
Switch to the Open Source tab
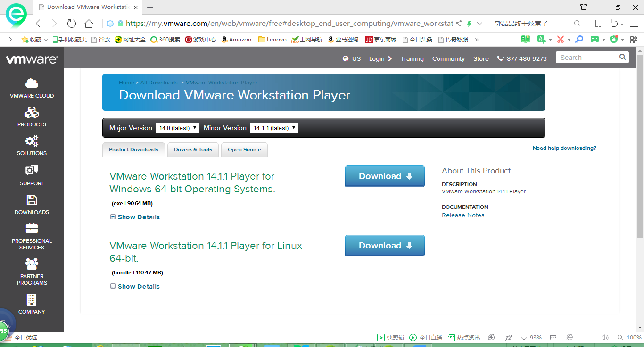coord(244,149)
